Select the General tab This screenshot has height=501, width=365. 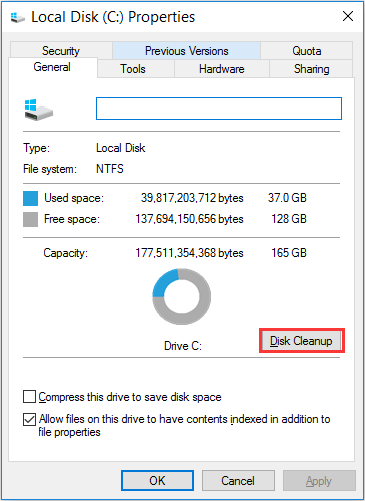click(x=53, y=67)
